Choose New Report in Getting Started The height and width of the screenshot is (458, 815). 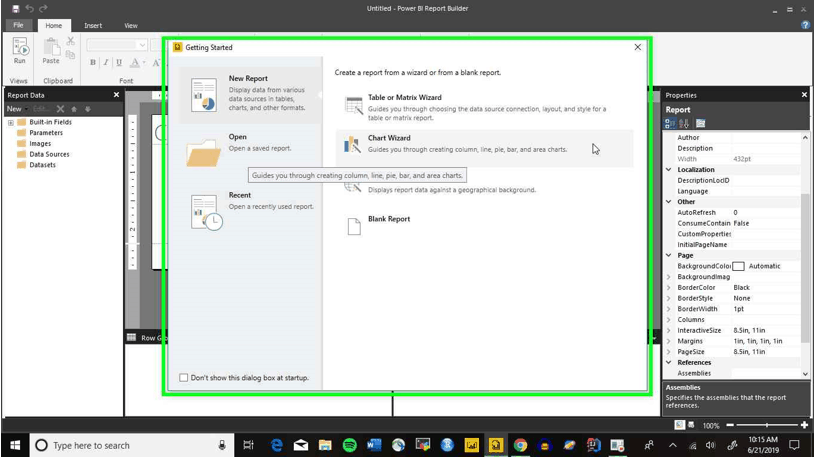tap(251, 95)
